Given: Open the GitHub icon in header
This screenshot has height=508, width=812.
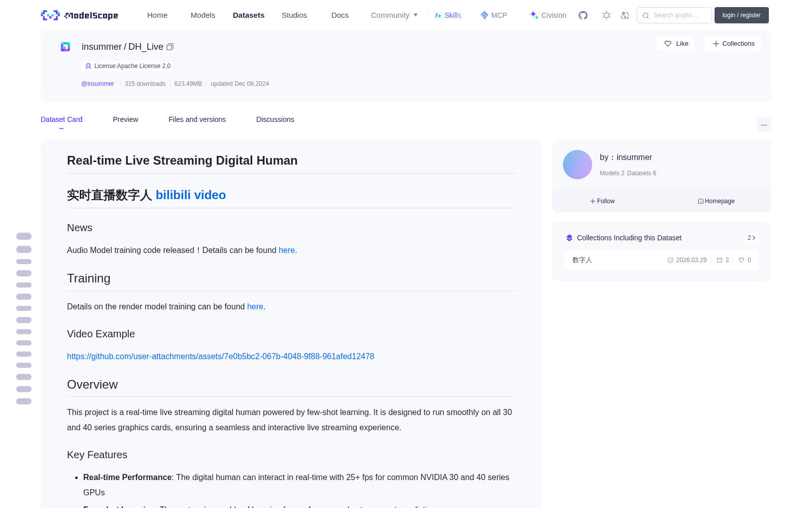Looking at the screenshot, I should pyautogui.click(x=583, y=15).
